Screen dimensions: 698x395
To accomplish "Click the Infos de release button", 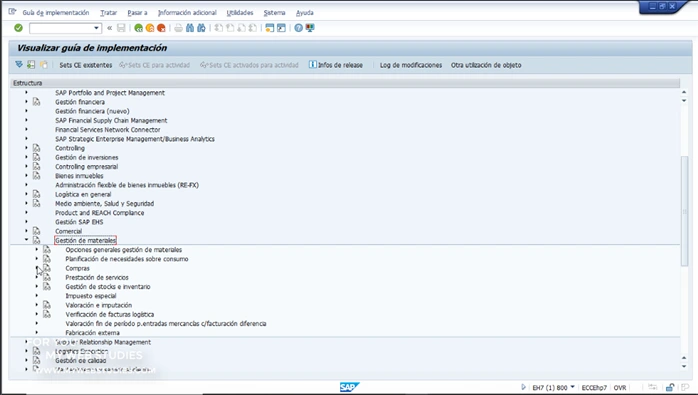I will pyautogui.click(x=336, y=65).
